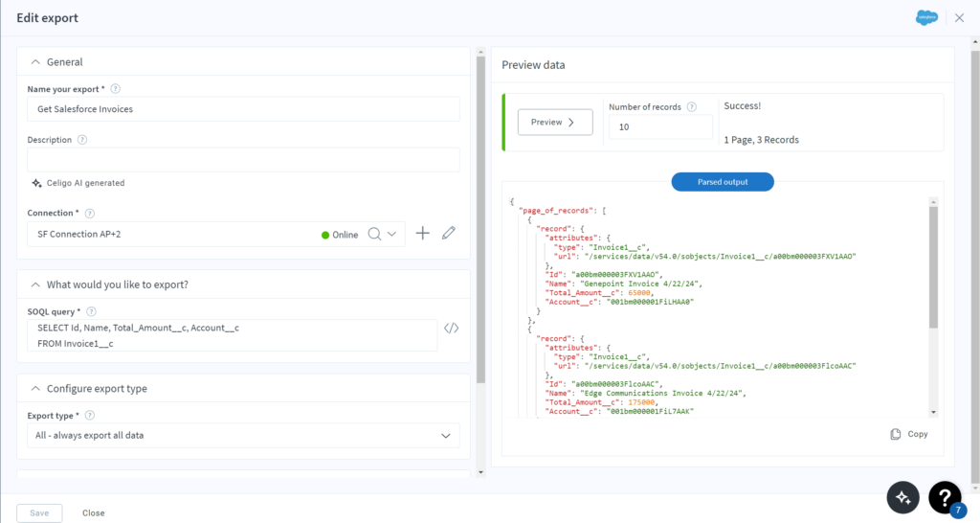This screenshot has width=980, height=523.
Task: Close the Edit export dialog with X
Action: [x=959, y=17]
